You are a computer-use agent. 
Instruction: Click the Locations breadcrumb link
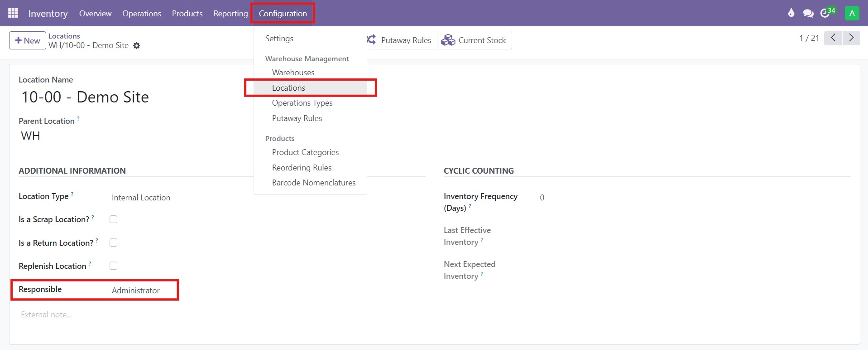[x=64, y=36]
